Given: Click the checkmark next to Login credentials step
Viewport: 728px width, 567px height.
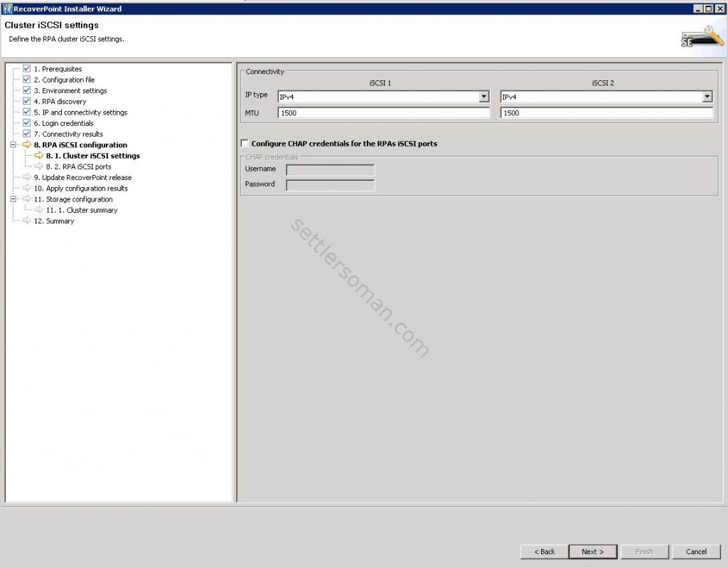Looking at the screenshot, I should click(x=27, y=123).
